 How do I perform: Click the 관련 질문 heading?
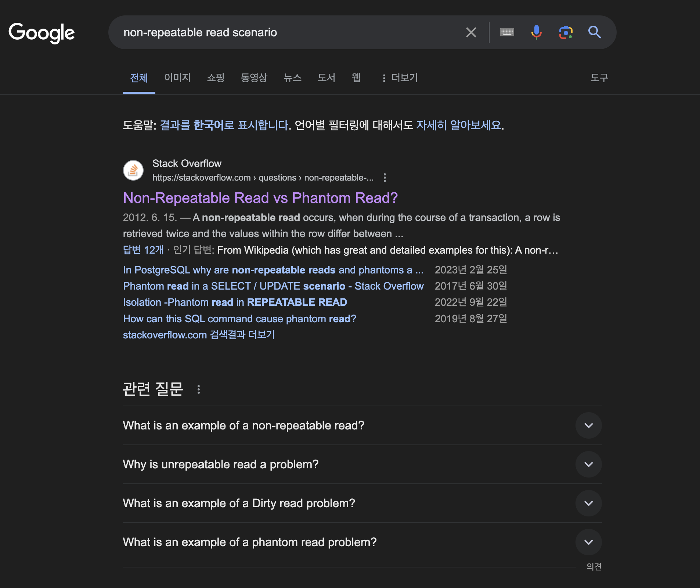153,389
